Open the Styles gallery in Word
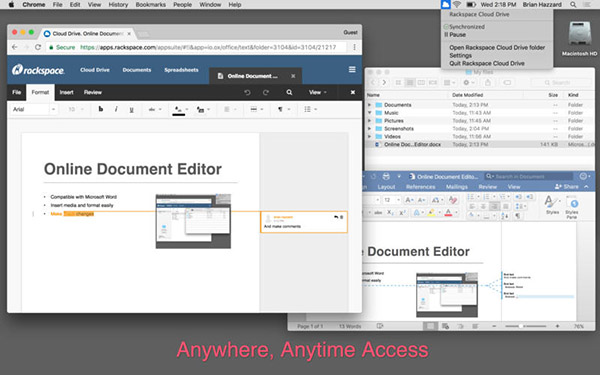The image size is (600, 375). tap(552, 205)
